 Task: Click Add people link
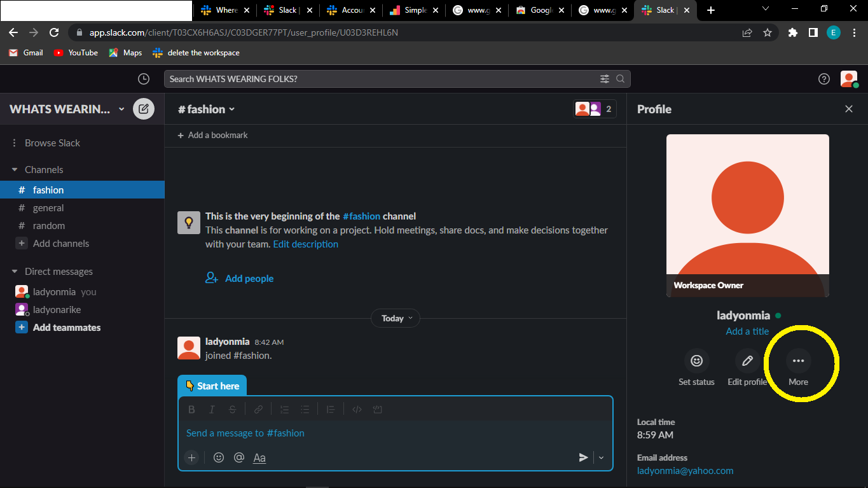pos(239,278)
